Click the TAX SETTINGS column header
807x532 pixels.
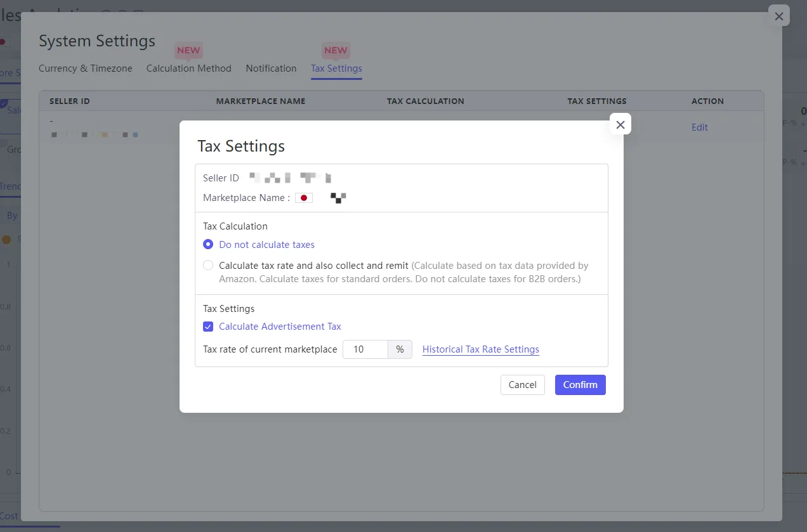point(597,101)
